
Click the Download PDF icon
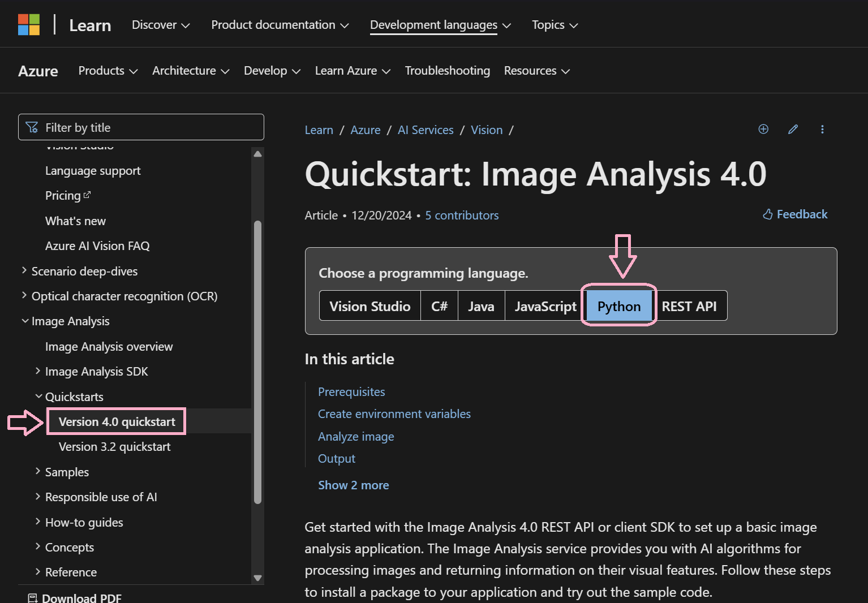coord(32,598)
